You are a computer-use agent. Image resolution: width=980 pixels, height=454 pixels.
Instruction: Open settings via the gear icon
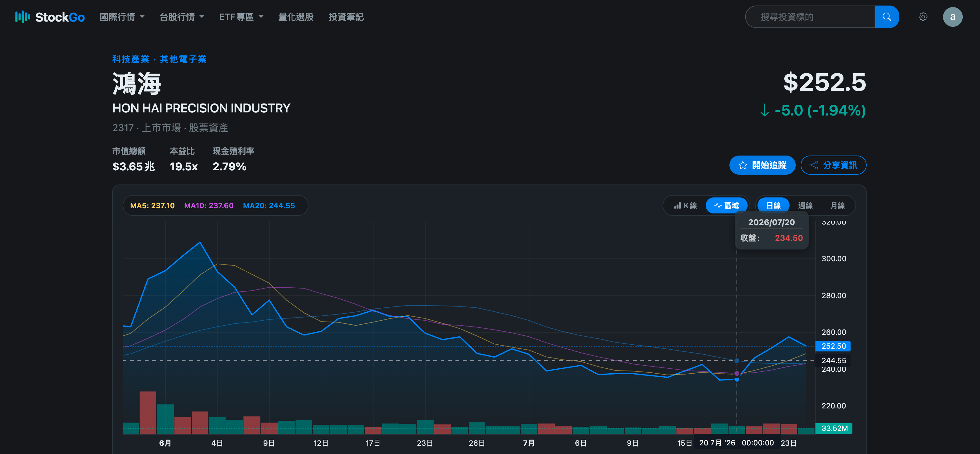pos(923,17)
